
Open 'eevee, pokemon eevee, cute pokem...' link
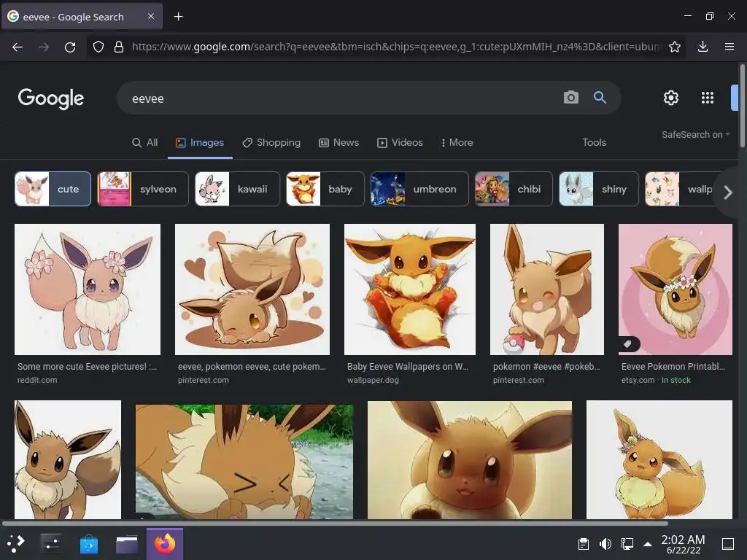click(x=252, y=367)
